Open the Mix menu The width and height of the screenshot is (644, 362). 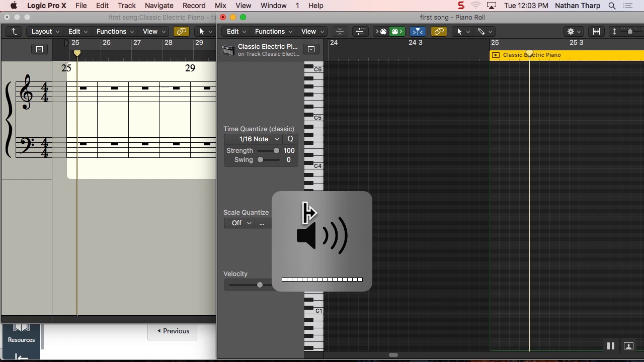(220, 6)
